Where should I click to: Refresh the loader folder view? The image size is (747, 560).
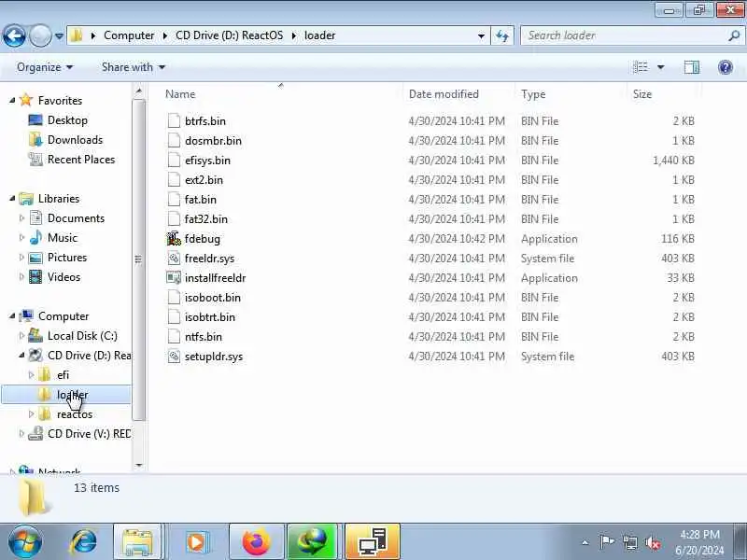502,35
